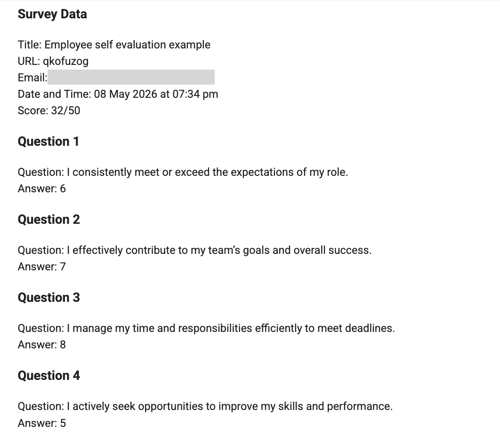Click Answer: 6 under Question 1
The width and height of the screenshot is (500, 441).
tap(42, 188)
